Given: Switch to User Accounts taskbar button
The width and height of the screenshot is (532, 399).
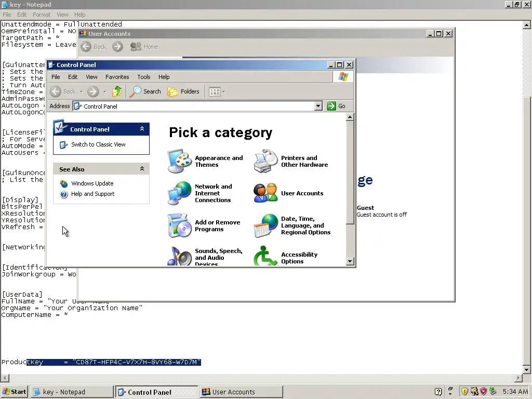Looking at the screenshot, I should 241,392.
